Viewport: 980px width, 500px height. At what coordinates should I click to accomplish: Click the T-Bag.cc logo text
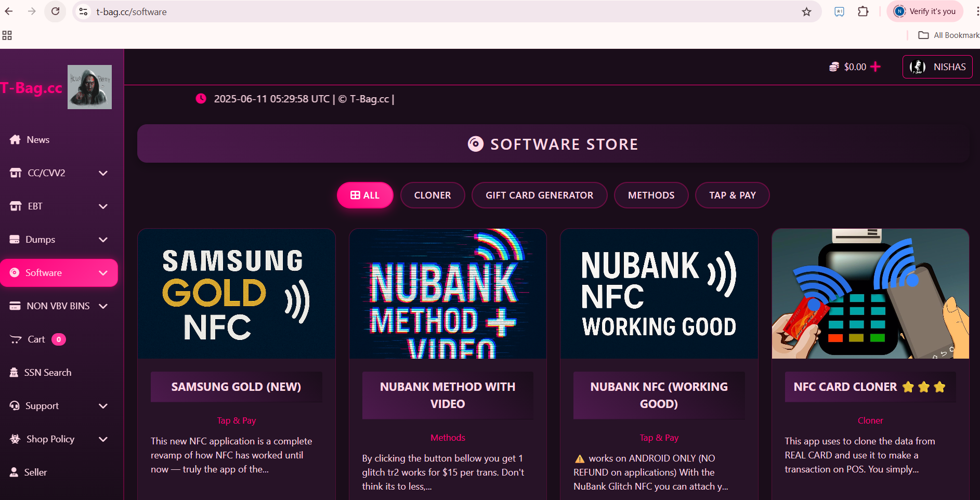point(31,88)
